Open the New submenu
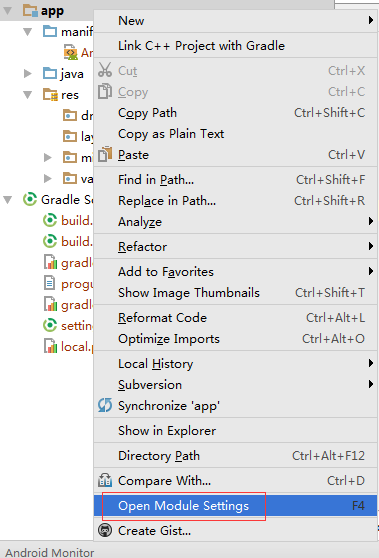Image resolution: width=379 pixels, height=558 pixels. click(x=235, y=21)
